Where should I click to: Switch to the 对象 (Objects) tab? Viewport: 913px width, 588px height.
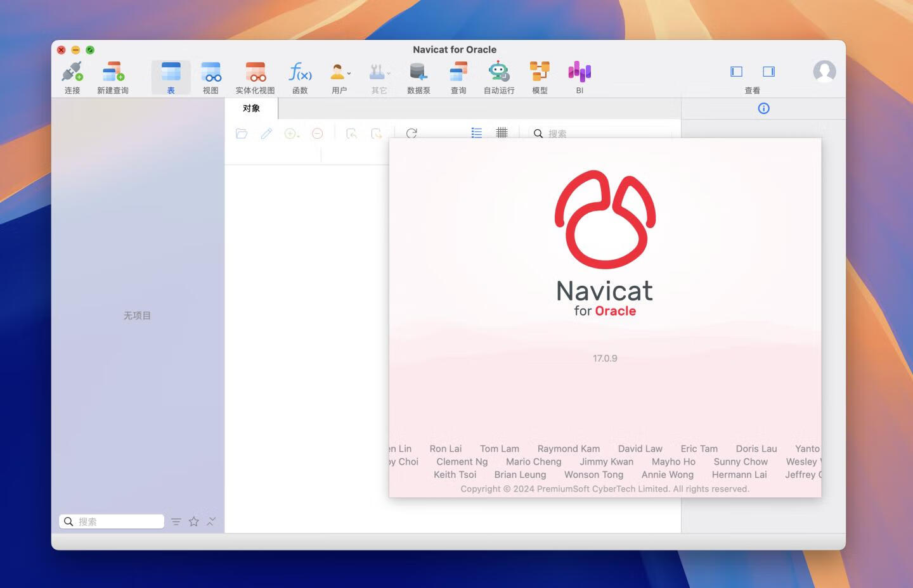coord(251,108)
